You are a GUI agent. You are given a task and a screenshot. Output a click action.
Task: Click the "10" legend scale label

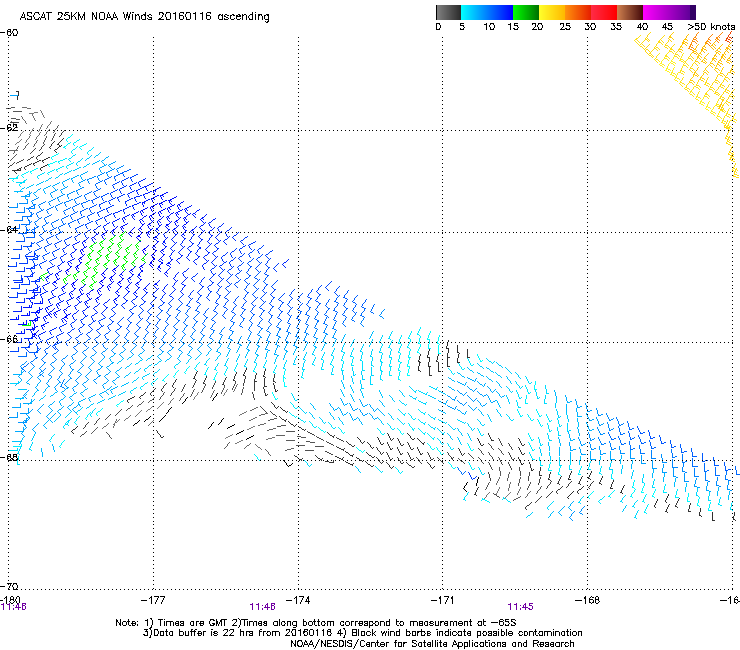(x=489, y=27)
